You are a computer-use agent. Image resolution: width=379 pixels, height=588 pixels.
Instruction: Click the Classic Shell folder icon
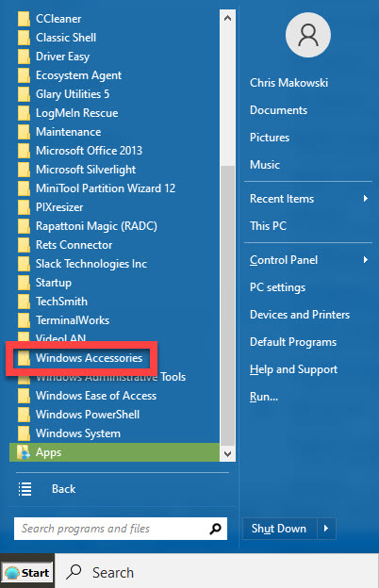24,38
